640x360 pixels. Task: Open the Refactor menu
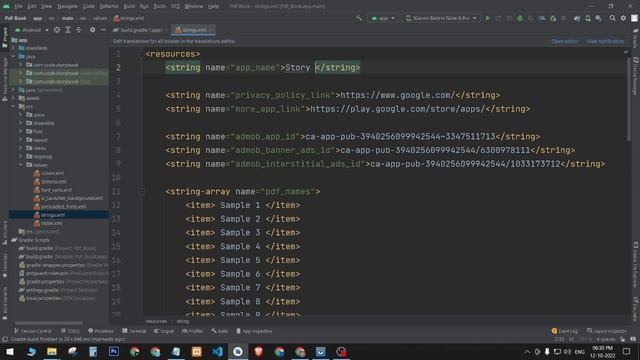pyautogui.click(x=109, y=6)
